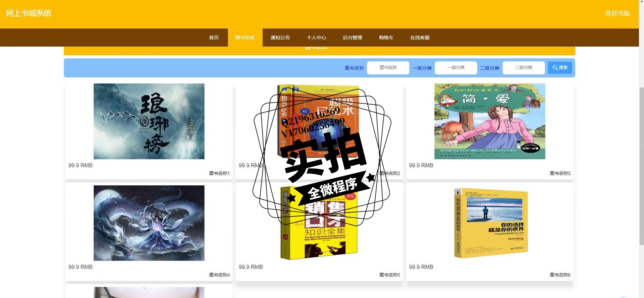Click the 99.9 RMB price of 图书名称6
This screenshot has width=644, height=298.
point(421,267)
